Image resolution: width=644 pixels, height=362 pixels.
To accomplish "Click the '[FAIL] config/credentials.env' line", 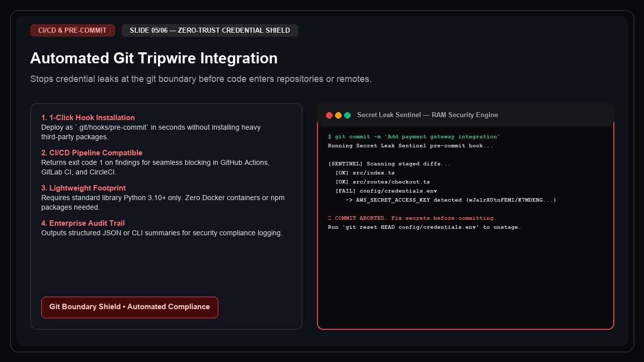I will [x=386, y=191].
